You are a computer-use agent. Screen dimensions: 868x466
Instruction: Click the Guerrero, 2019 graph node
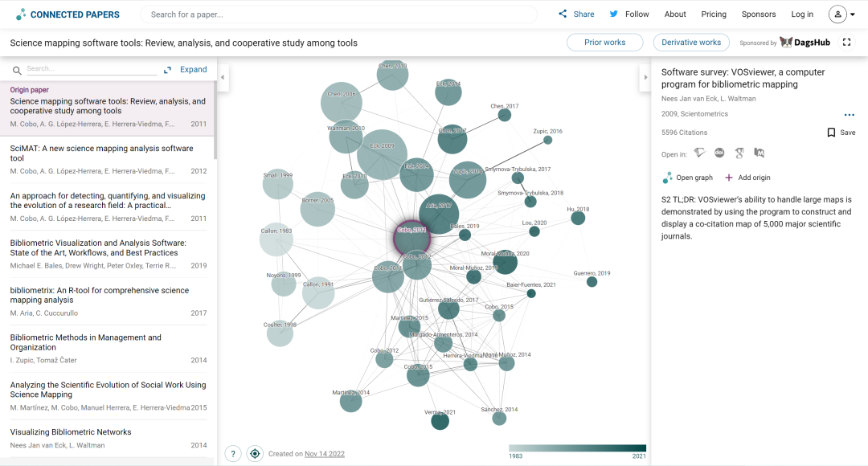pyautogui.click(x=592, y=282)
